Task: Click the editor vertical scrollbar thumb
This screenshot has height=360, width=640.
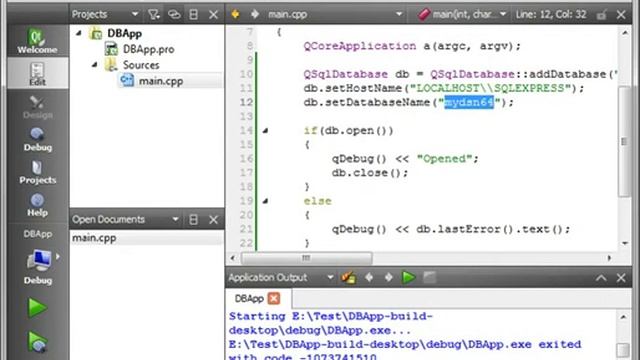Action: pos(624,141)
